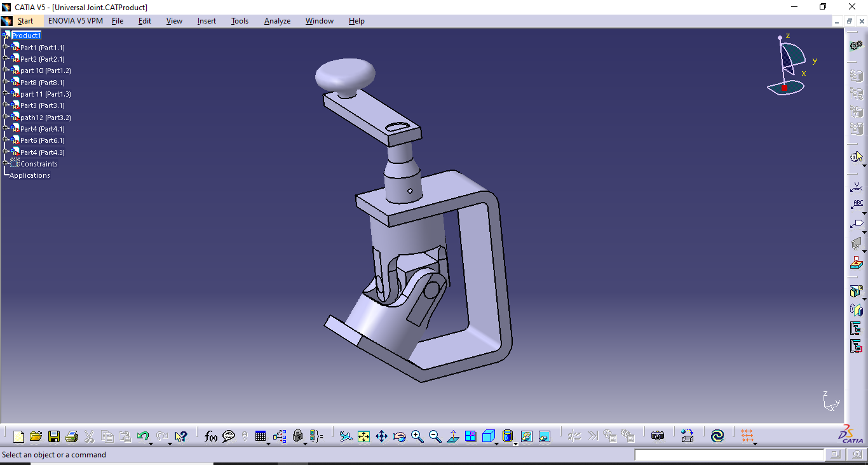
Task: Activate the Rotate view tool
Action: [x=399, y=436]
